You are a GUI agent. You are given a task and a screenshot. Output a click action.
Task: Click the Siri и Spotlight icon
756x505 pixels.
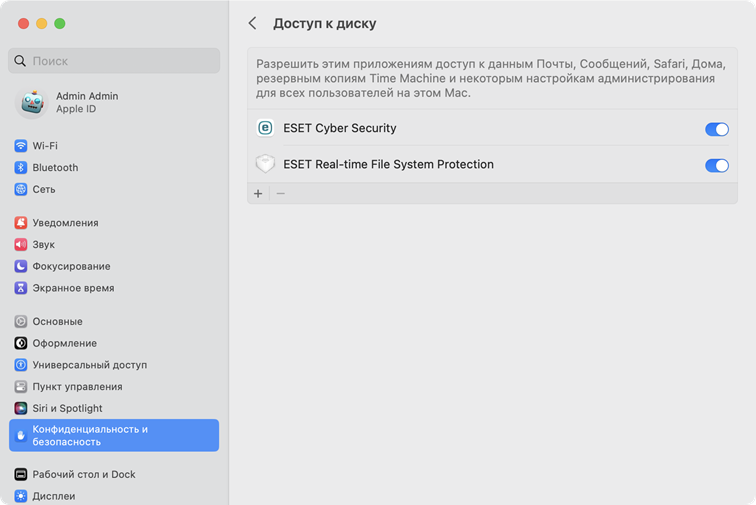20,408
